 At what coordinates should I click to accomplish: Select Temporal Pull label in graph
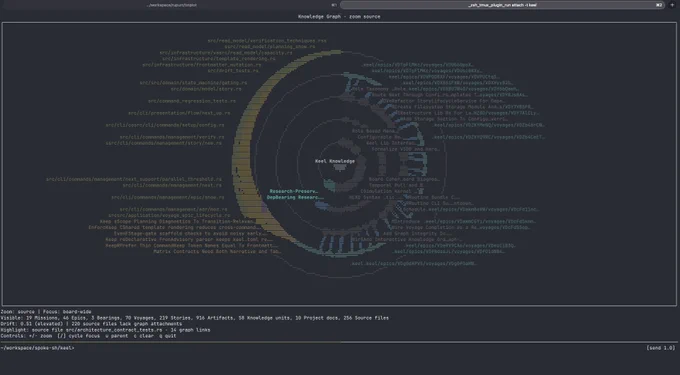(x=396, y=185)
